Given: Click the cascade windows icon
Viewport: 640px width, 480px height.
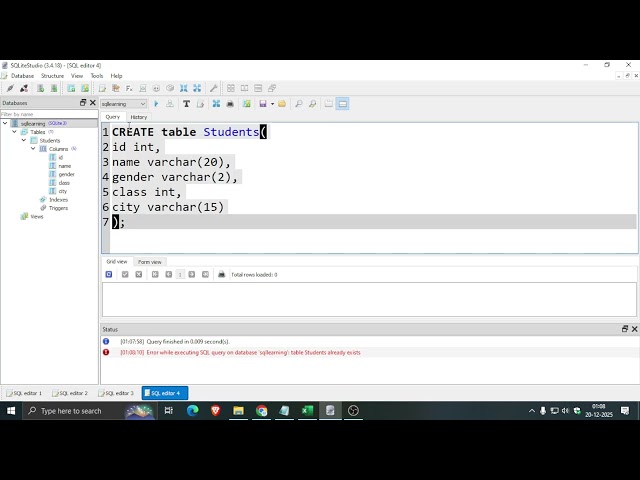Looking at the screenshot, I should point(272,88).
